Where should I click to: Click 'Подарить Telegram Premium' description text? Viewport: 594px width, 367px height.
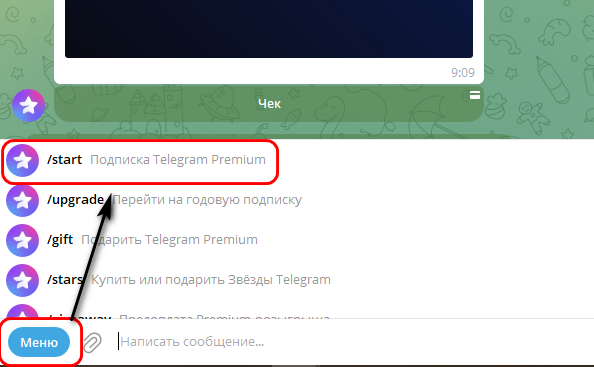pyautogui.click(x=169, y=240)
